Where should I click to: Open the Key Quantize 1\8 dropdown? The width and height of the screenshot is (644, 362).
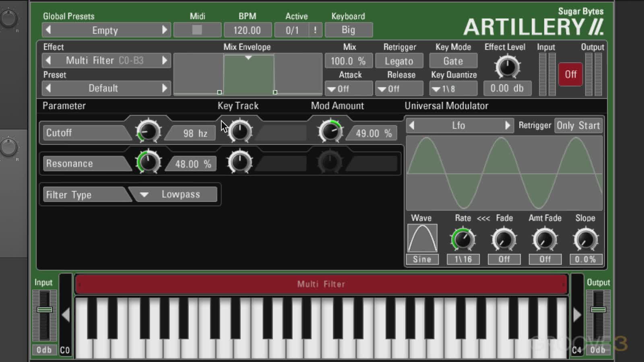pos(453,88)
